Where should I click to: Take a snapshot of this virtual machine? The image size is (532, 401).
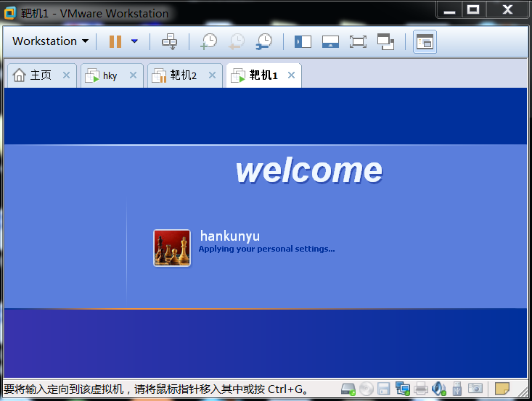(x=208, y=41)
